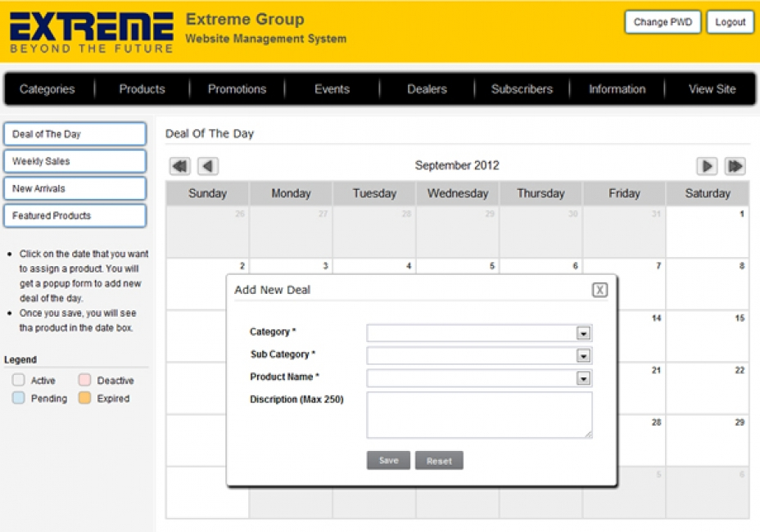Open the Dealers menu
This screenshot has height=532, width=760.
427,89
